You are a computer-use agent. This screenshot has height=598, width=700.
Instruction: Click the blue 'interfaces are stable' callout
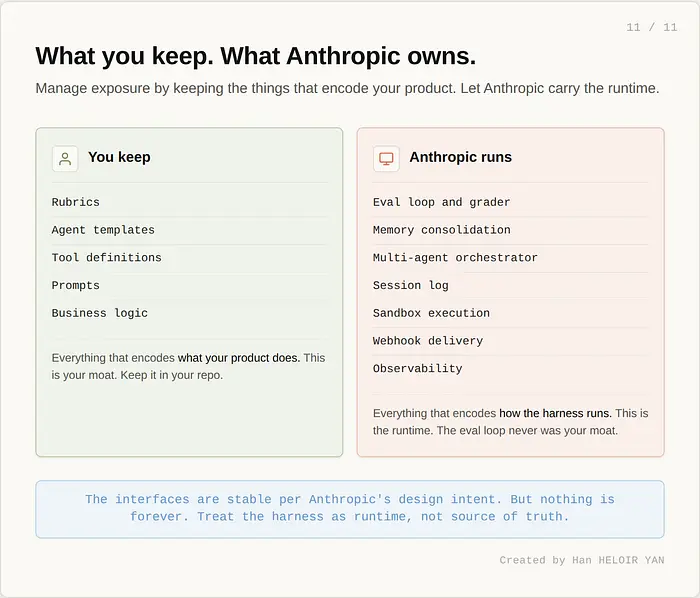[x=350, y=509]
